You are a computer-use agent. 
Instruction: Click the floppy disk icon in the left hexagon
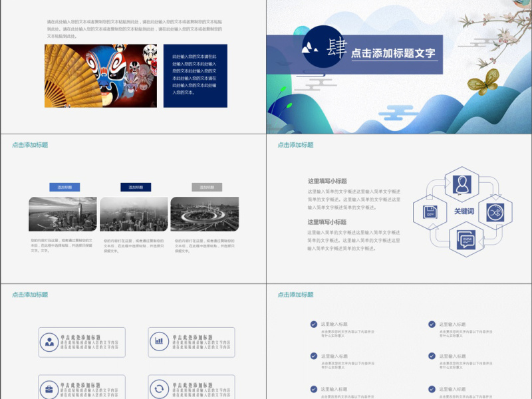coord(430,212)
